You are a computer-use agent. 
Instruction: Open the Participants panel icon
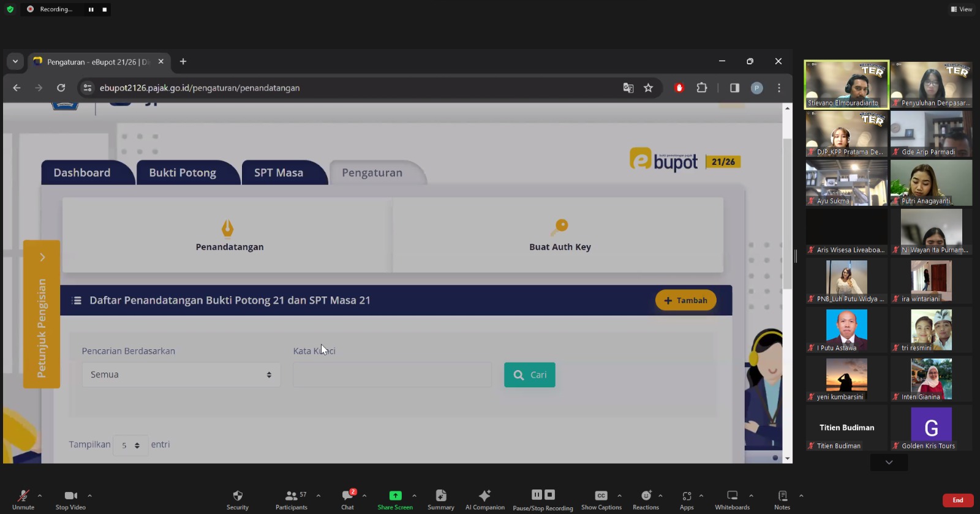point(292,496)
